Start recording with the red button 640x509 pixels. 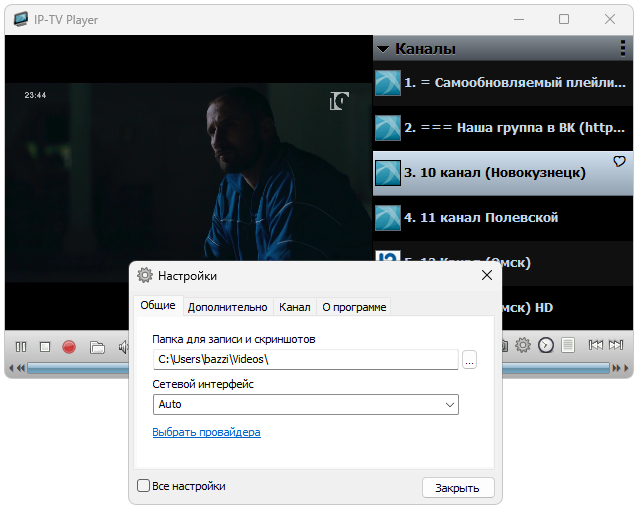click(x=69, y=347)
